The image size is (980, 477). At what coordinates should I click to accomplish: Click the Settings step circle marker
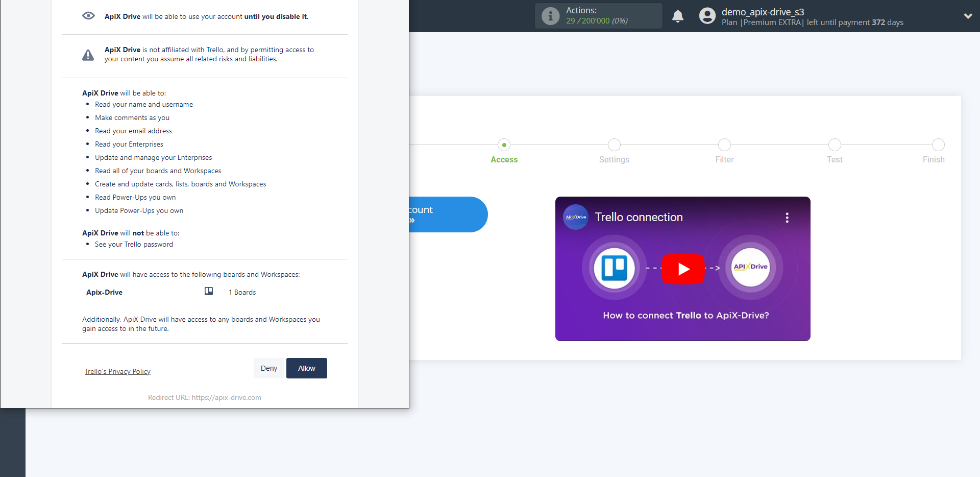614,145
